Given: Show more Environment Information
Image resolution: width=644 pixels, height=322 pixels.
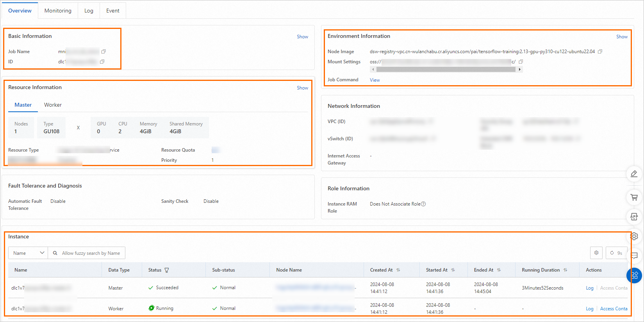Looking at the screenshot, I should [622, 37].
